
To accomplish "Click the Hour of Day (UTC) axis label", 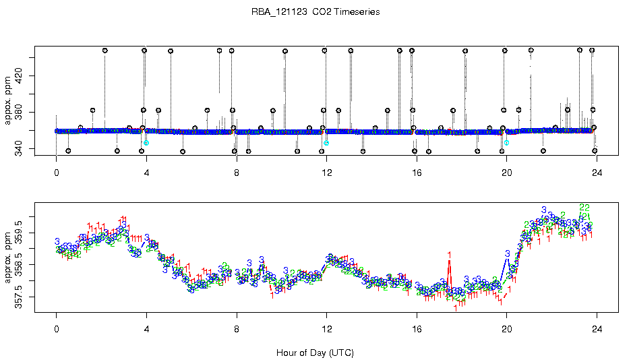I will point(315,353).
